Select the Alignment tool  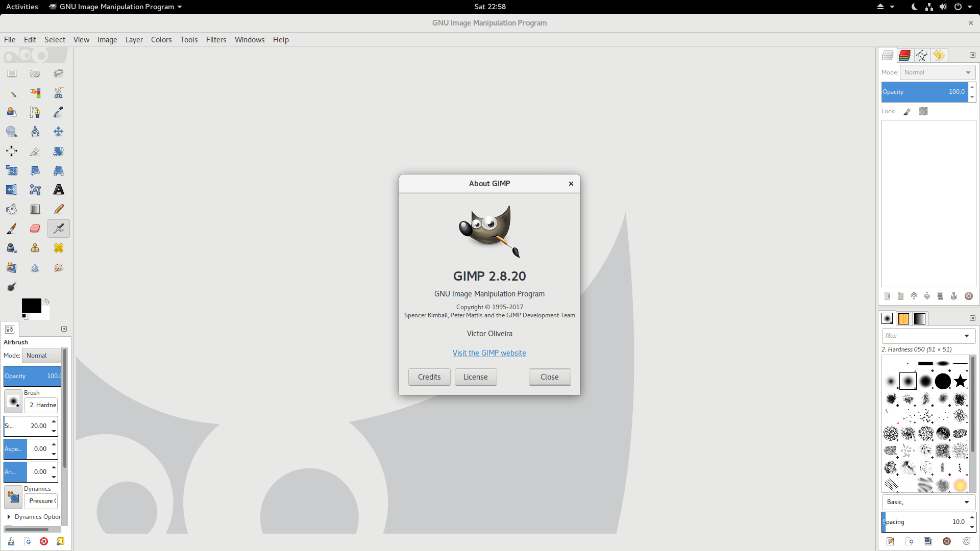pyautogui.click(x=12, y=151)
